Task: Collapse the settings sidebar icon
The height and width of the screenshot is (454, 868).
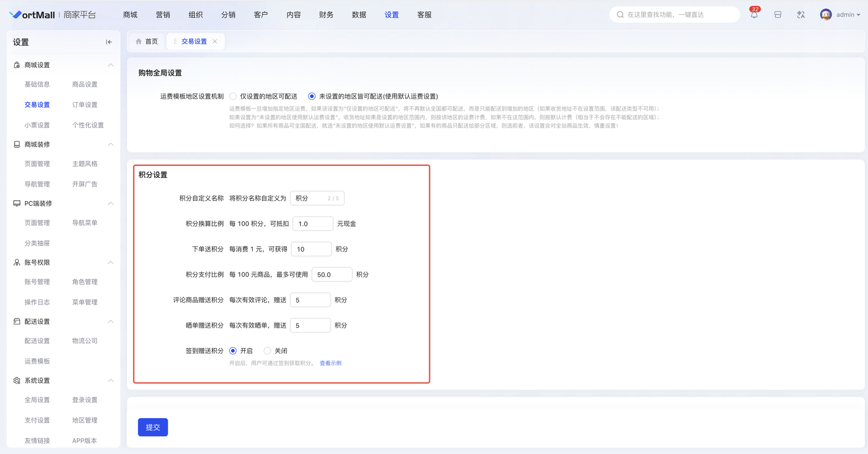Action: 109,42
